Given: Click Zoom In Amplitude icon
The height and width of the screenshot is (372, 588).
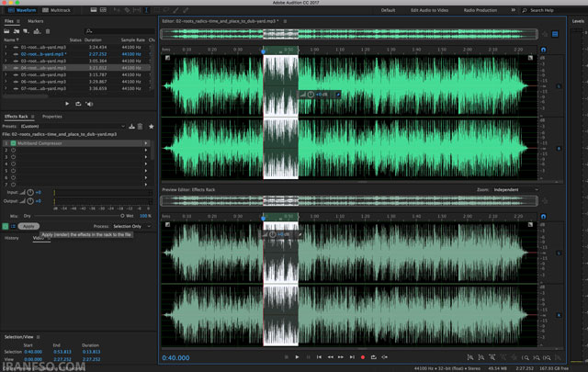Looking at the screenshot, I should click(x=470, y=357).
